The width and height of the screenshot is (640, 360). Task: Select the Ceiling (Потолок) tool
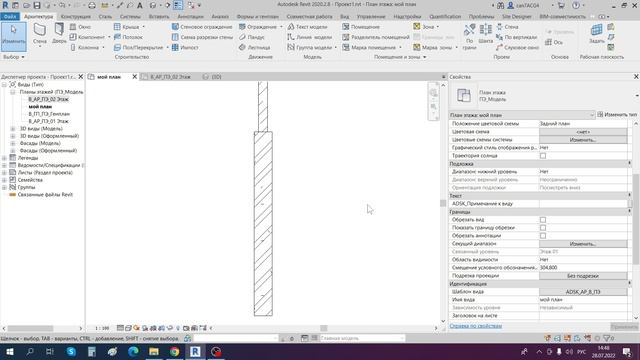[x=128, y=37]
